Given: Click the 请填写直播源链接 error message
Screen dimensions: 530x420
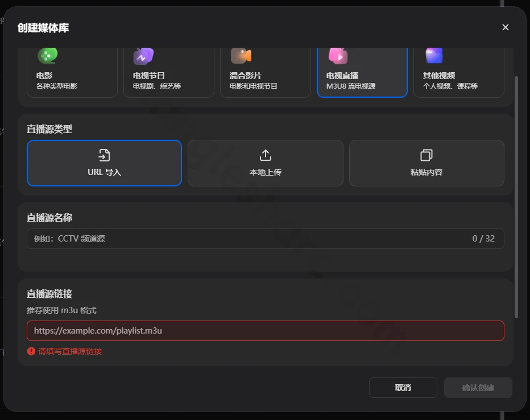Looking at the screenshot, I should point(70,351).
